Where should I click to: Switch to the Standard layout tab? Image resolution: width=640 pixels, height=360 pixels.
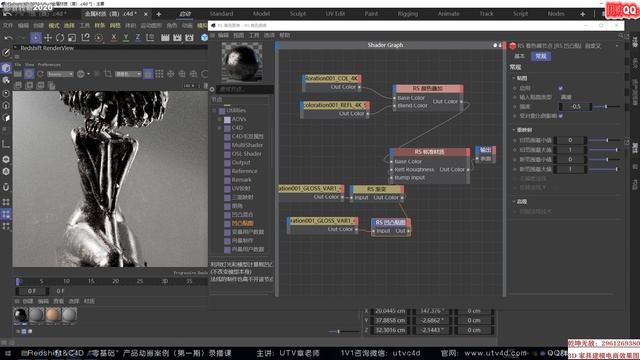coord(221,13)
